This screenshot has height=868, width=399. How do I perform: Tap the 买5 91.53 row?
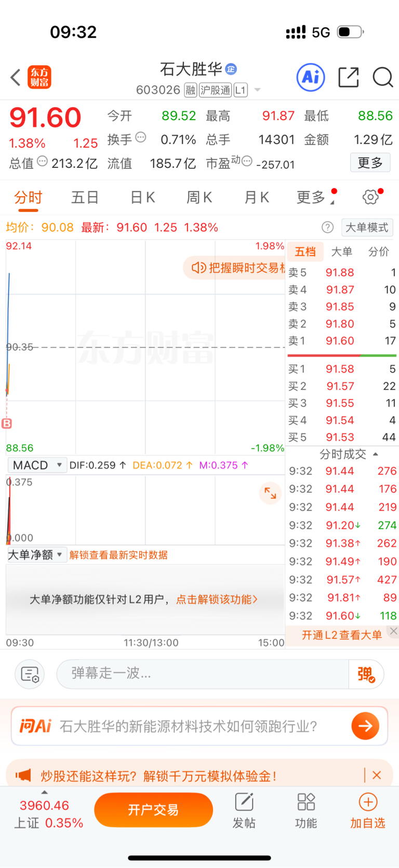(x=342, y=437)
